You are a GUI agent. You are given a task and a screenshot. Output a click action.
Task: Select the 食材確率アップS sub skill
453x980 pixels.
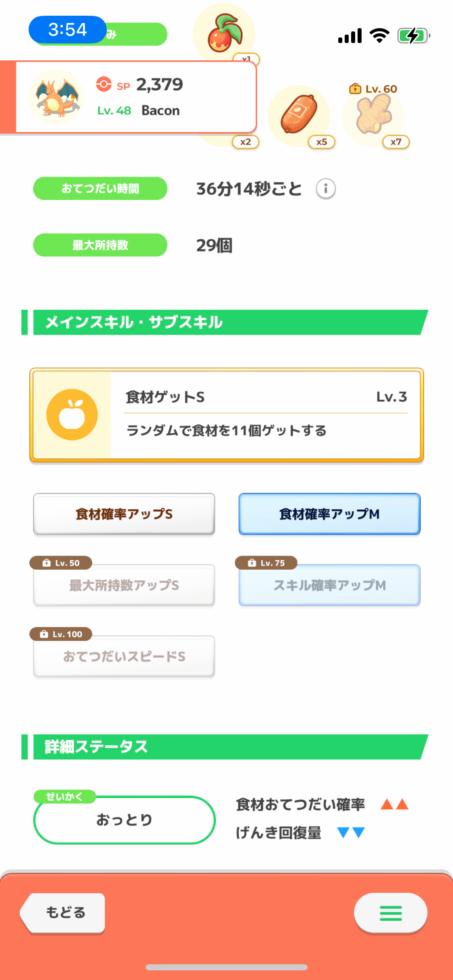click(x=124, y=514)
